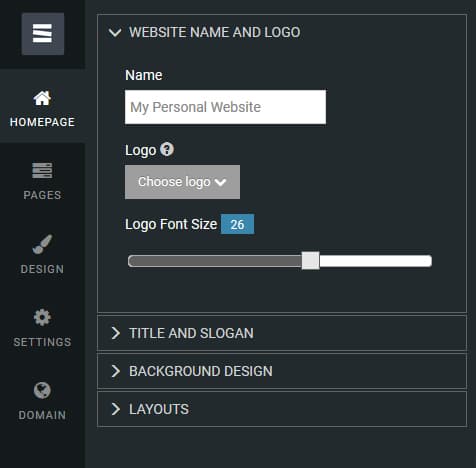Click the Logo help question mark icon

pyautogui.click(x=167, y=149)
